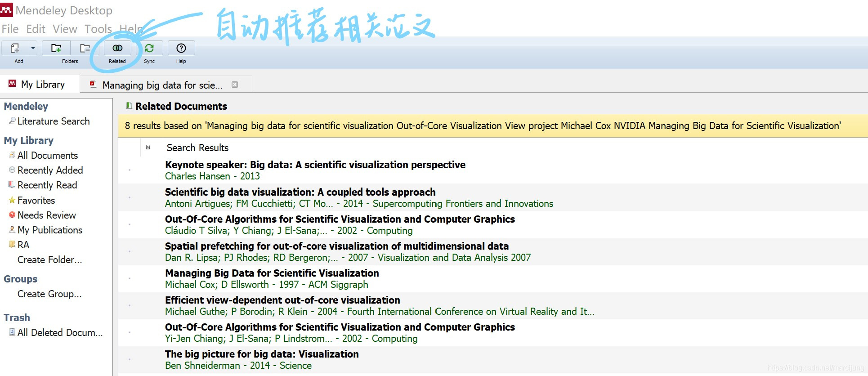Click the Add document toolbar icon
Screen dimensions: 868x376
pos(15,48)
